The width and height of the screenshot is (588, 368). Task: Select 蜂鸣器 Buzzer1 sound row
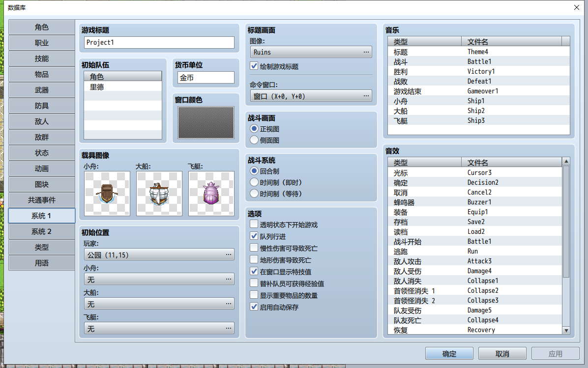475,202
